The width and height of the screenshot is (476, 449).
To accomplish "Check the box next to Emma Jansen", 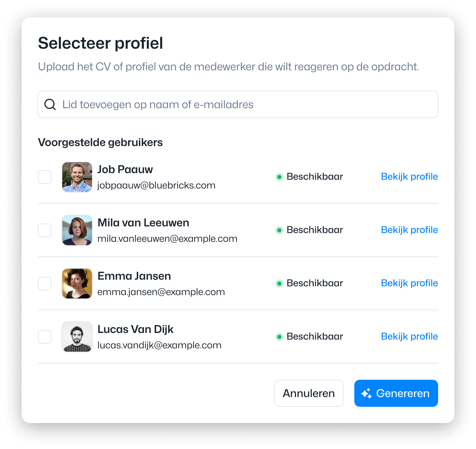I will 45,284.
